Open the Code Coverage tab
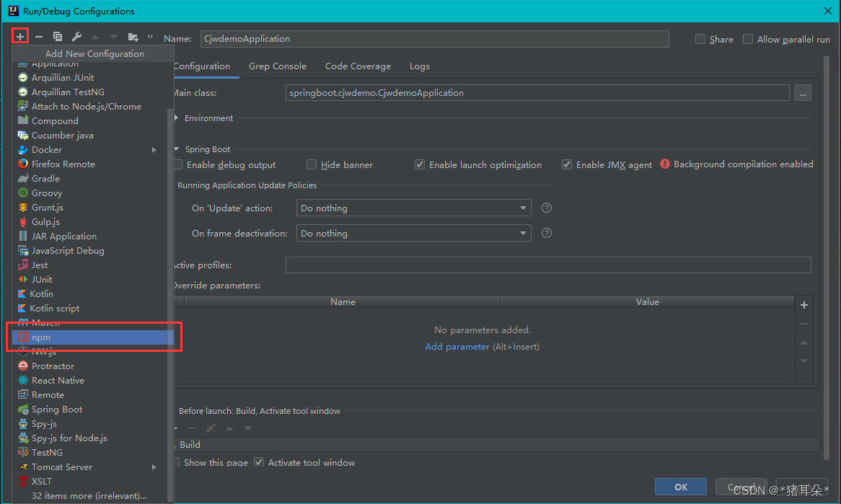This screenshot has height=504, width=841. coord(358,66)
